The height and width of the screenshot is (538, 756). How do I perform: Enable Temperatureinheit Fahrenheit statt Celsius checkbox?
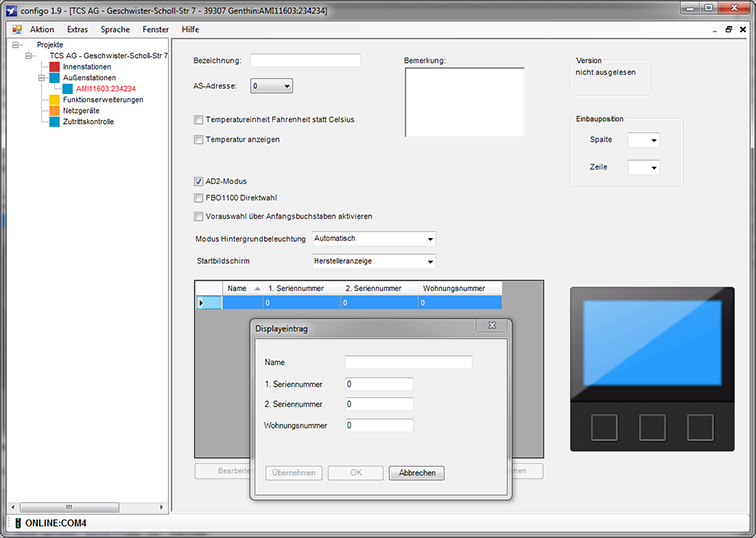(198, 120)
